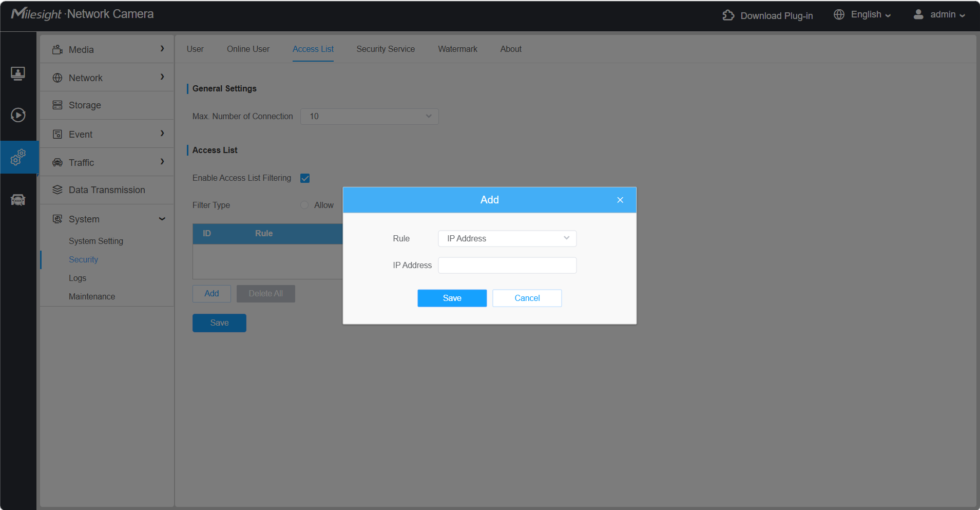
Task: Open the playback icon in left rail
Action: [x=18, y=115]
